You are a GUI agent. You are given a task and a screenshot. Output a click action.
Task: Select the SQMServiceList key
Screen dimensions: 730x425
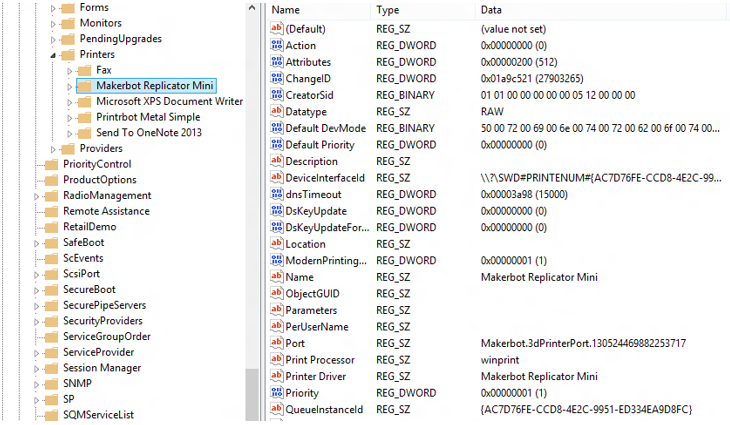(x=98, y=414)
